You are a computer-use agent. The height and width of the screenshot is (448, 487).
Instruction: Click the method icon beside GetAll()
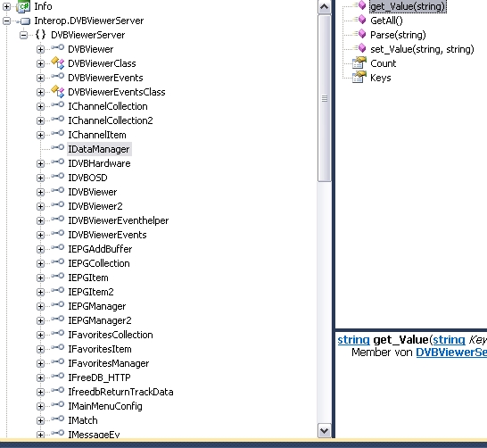(x=360, y=20)
